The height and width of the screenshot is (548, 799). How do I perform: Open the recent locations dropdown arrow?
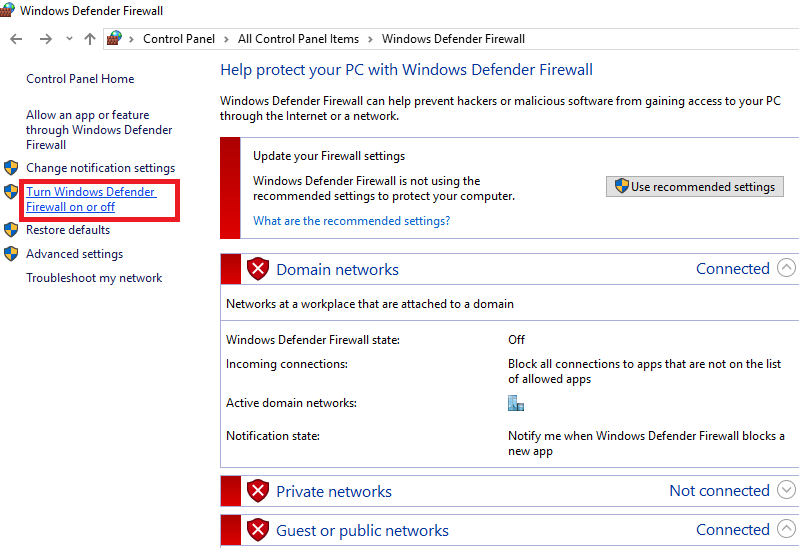pos(69,39)
